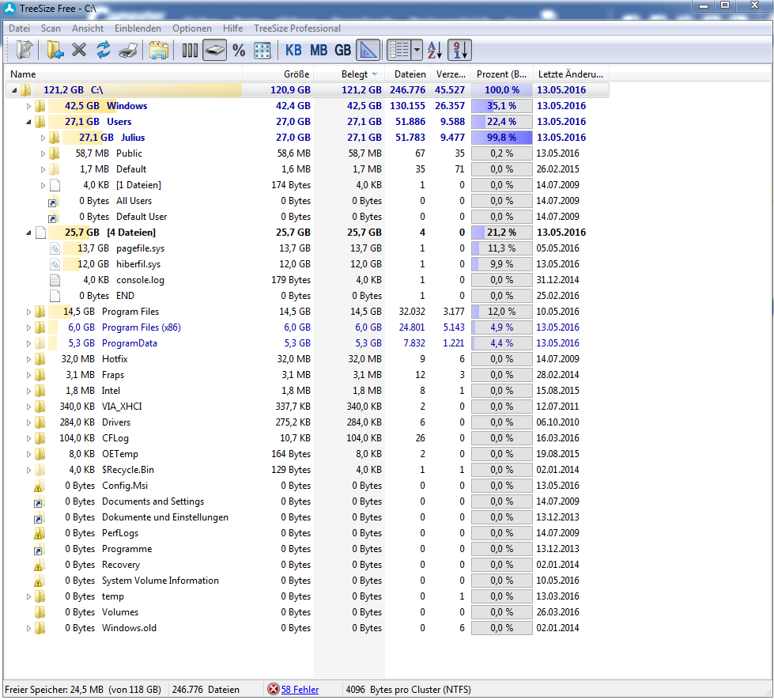Expand the Julius folder node

click(43, 138)
